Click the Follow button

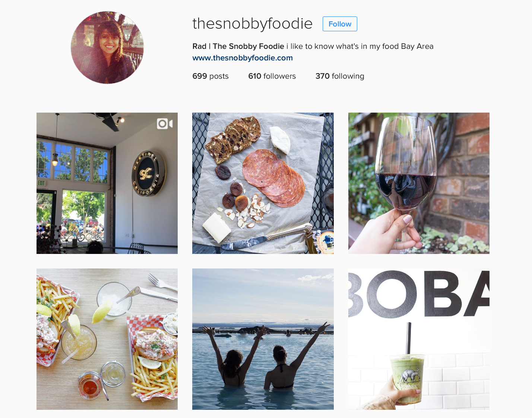click(x=340, y=24)
